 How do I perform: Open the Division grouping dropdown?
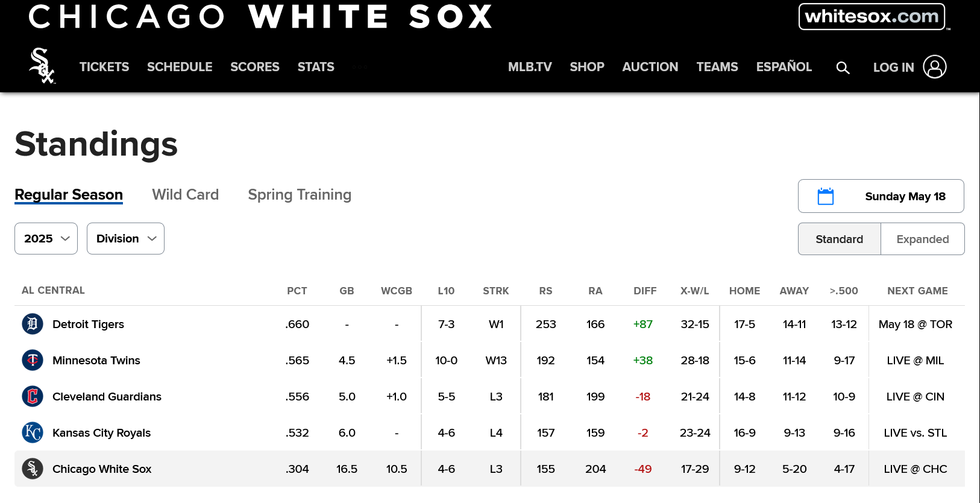pyautogui.click(x=125, y=238)
